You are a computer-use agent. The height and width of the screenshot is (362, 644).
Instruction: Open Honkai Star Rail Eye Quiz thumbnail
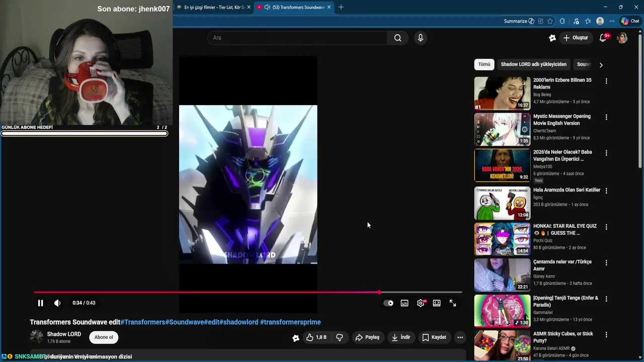point(502,239)
